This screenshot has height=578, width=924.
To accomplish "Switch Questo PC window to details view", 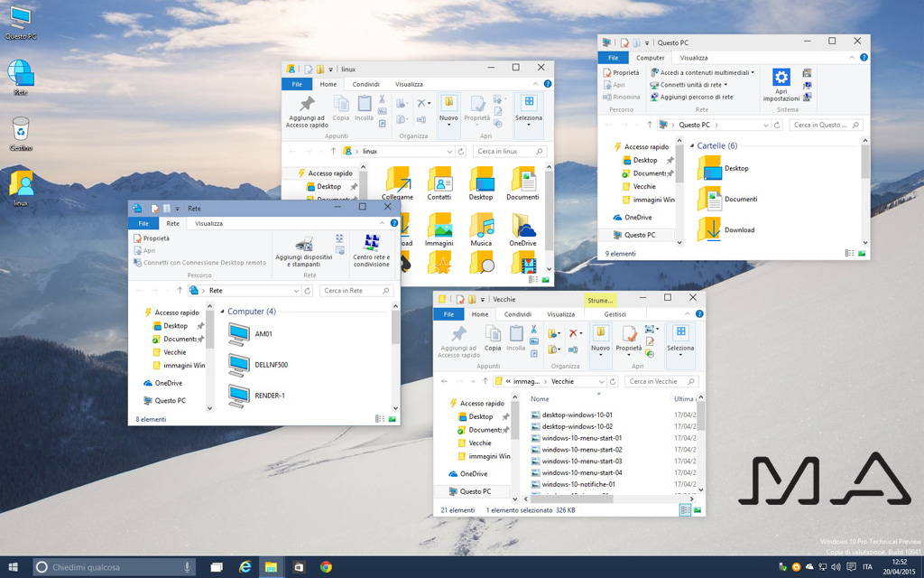I will point(850,253).
